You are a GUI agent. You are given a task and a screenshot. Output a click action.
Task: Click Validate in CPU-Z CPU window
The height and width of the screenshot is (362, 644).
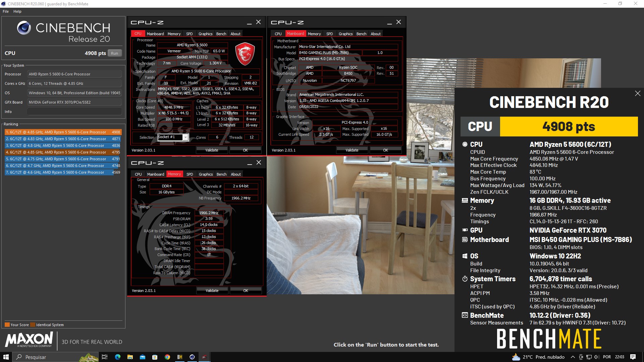click(x=212, y=150)
